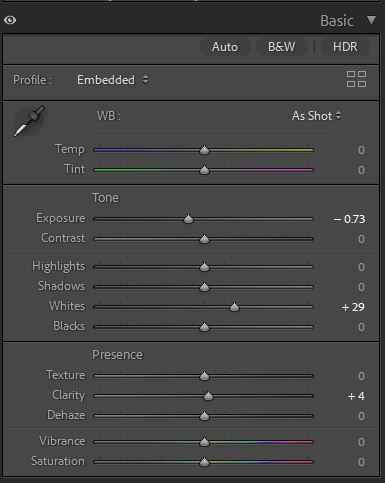Click the Saturation slider handle
The image size is (385, 483).
coord(204,462)
